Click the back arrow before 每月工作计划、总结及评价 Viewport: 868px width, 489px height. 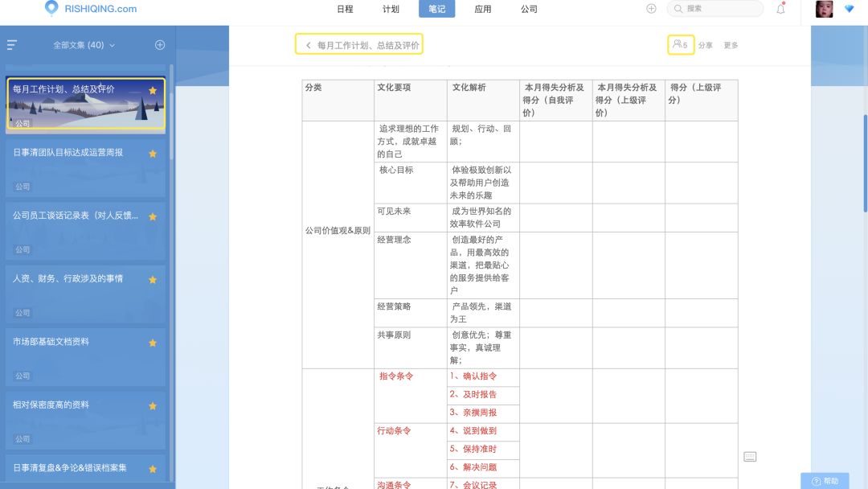[306, 45]
